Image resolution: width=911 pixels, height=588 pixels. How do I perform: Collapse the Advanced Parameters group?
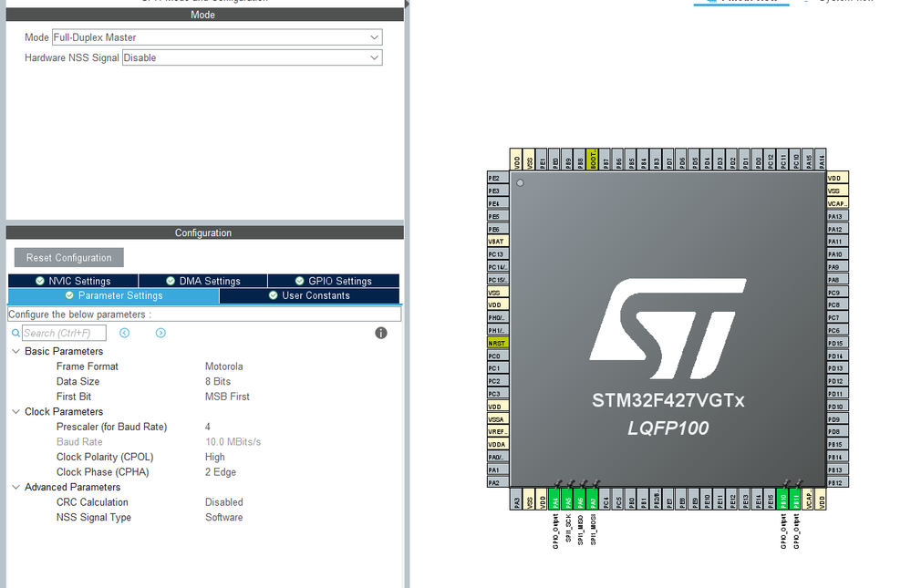point(16,487)
